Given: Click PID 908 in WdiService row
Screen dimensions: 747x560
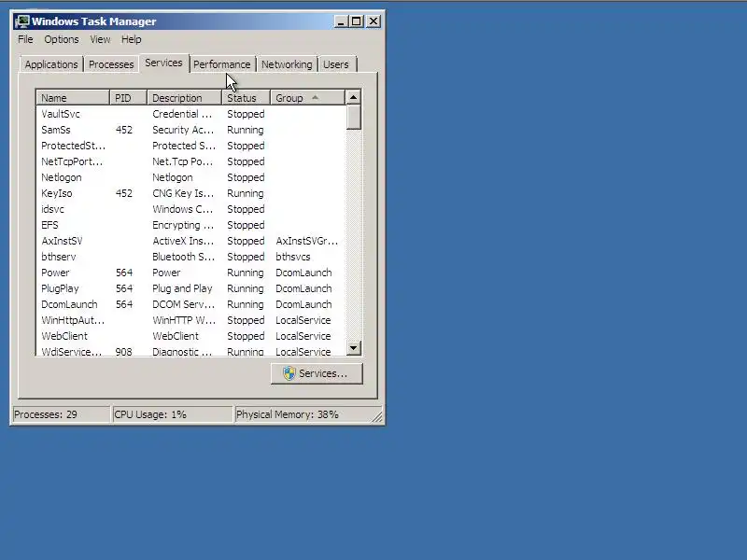Looking at the screenshot, I should click(x=124, y=352).
